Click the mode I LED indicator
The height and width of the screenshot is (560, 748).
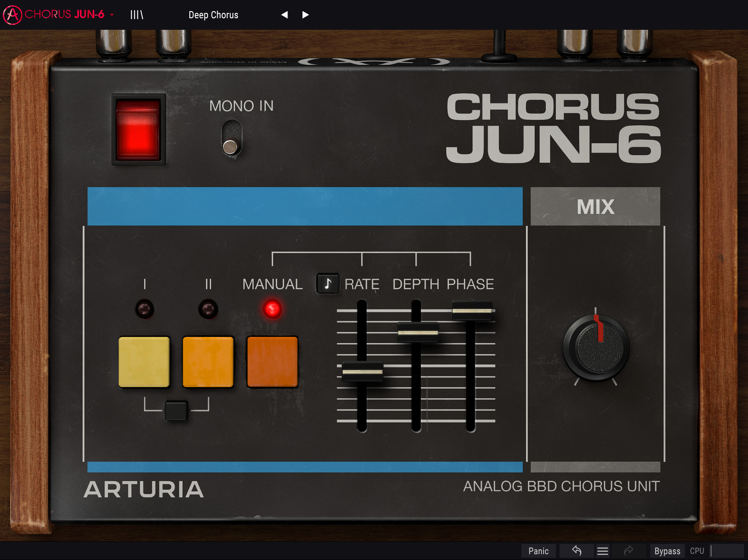click(x=144, y=309)
